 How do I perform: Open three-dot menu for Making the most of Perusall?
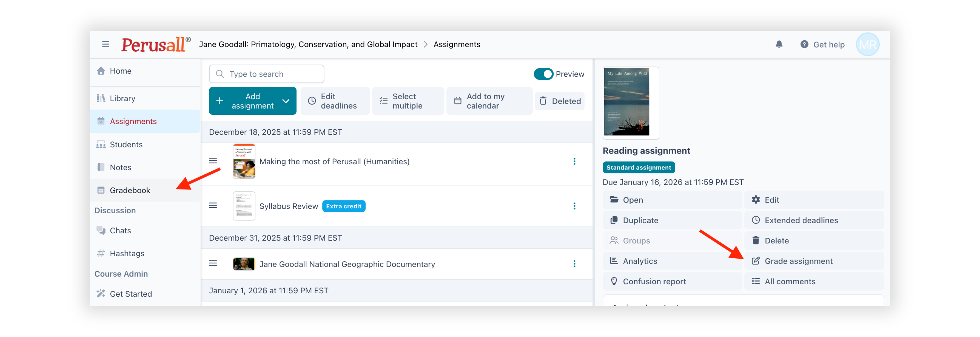click(574, 162)
